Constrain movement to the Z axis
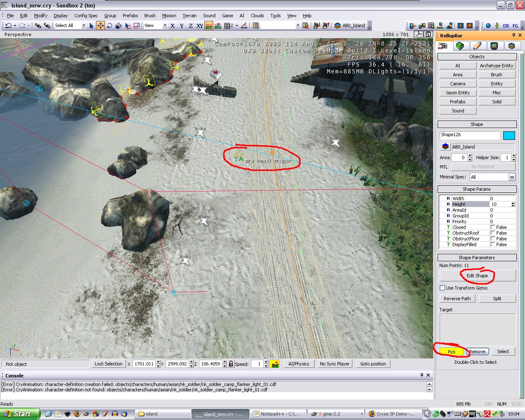525x420 pixels. (190, 25)
